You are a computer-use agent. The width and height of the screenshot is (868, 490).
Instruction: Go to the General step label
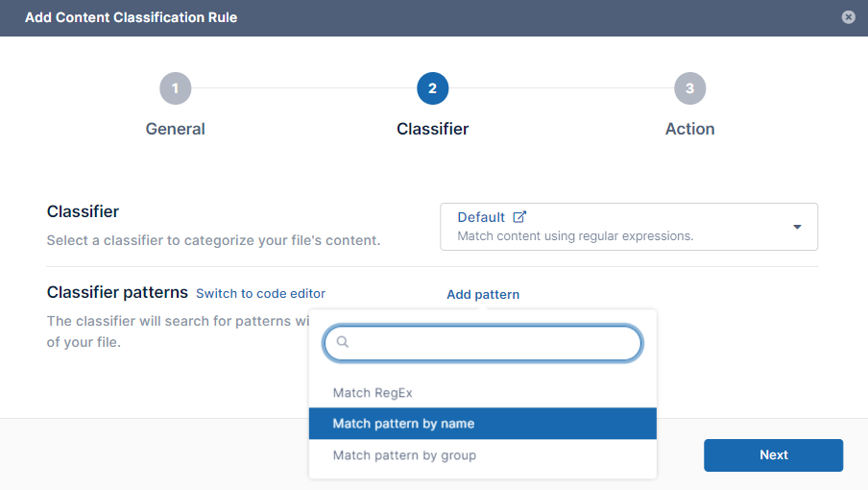pyautogui.click(x=175, y=129)
